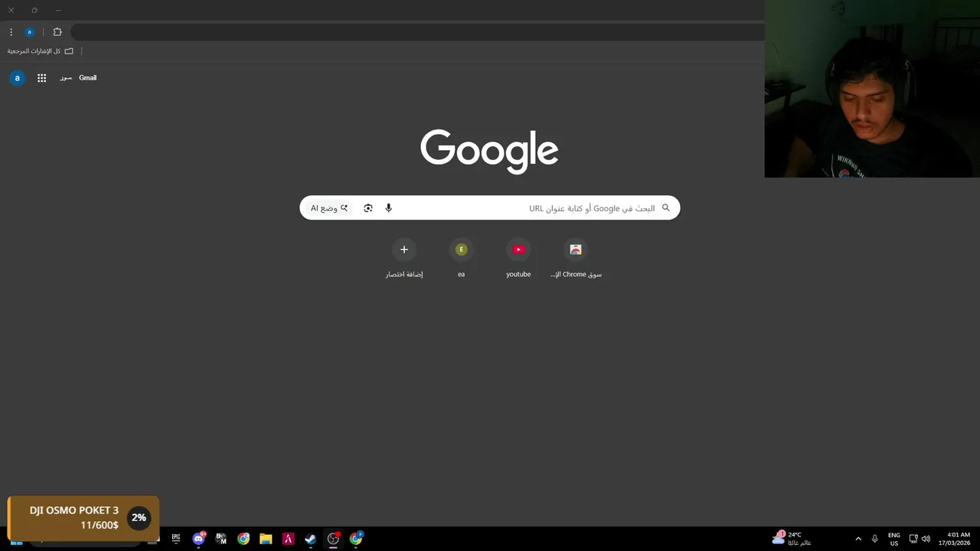Minimize the Chrome window
This screenshot has width=980, height=551.
[57, 11]
